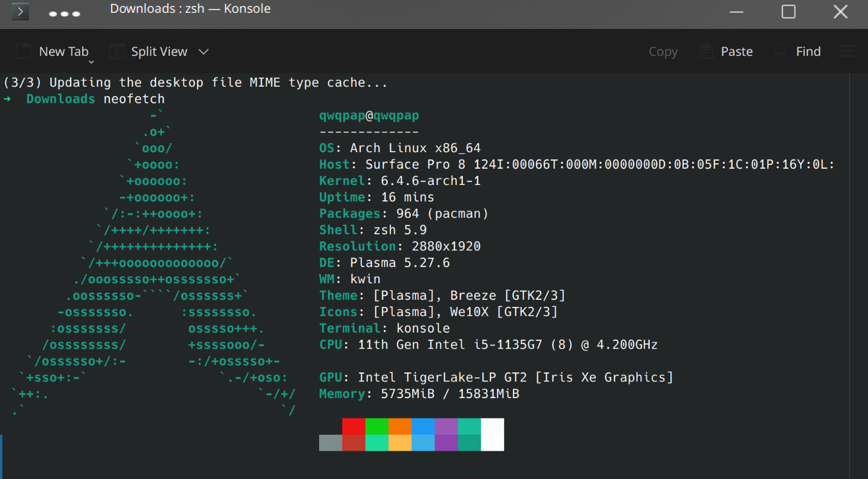Click the window title "Downloads : zsh — Konsole"

pos(190,9)
